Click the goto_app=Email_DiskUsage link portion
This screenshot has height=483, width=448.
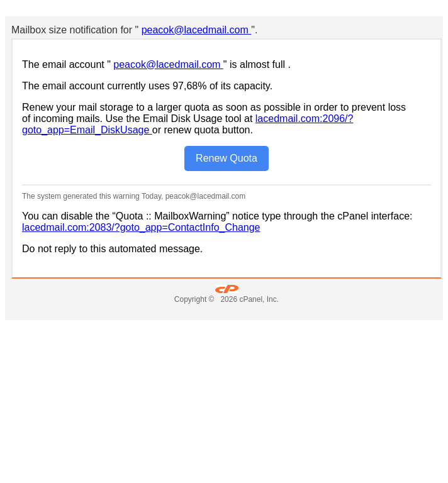tap(87, 130)
